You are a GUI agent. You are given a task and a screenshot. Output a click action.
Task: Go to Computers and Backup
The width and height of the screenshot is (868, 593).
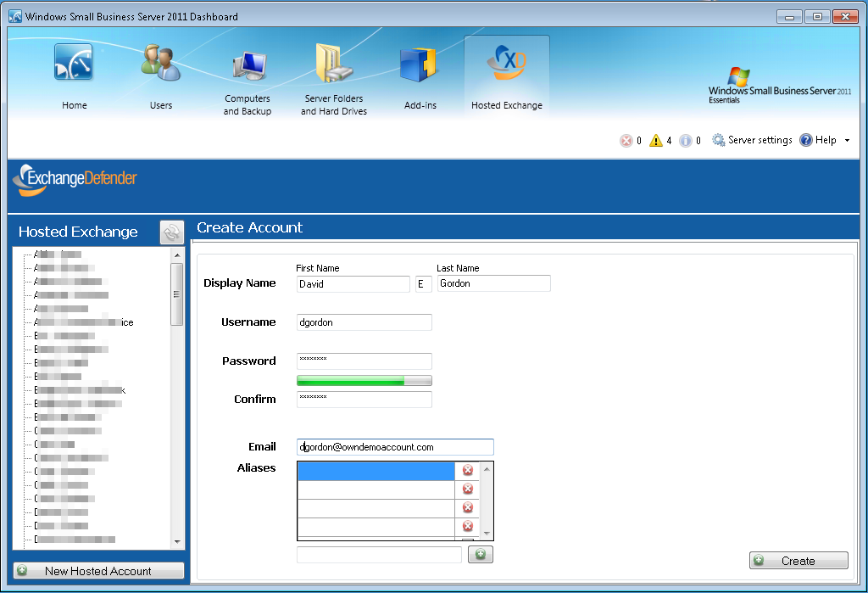248,82
